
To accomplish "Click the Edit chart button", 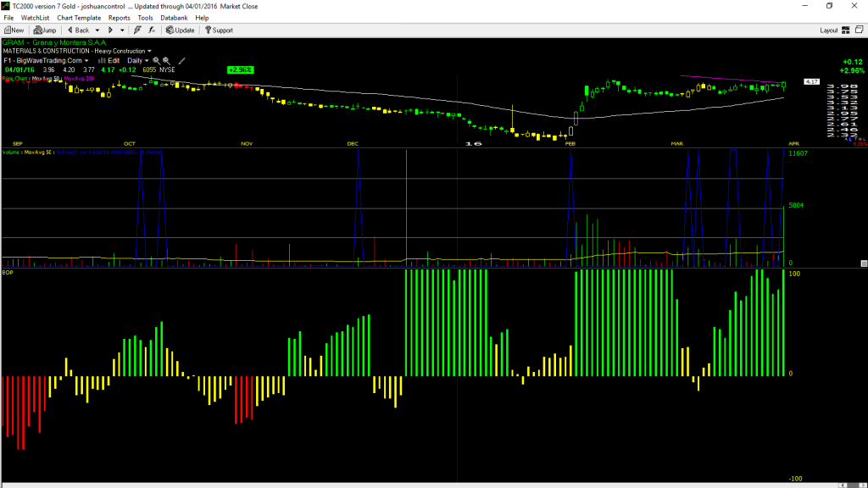I will (x=109, y=60).
